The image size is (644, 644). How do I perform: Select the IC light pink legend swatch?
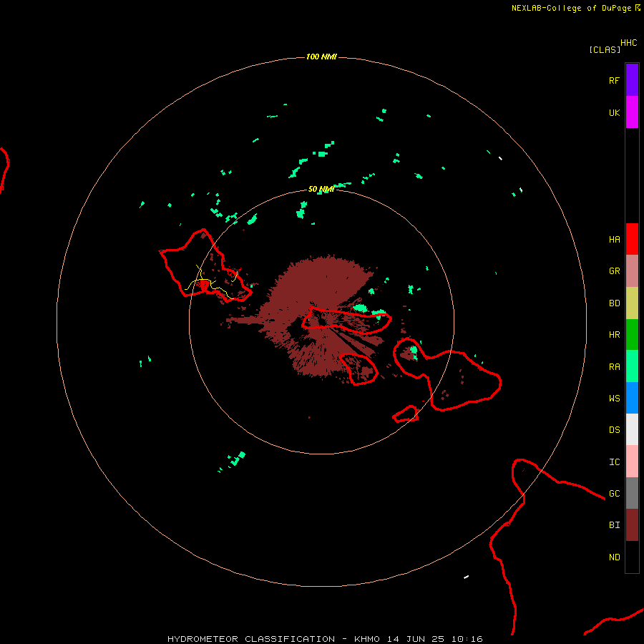[x=632, y=462]
